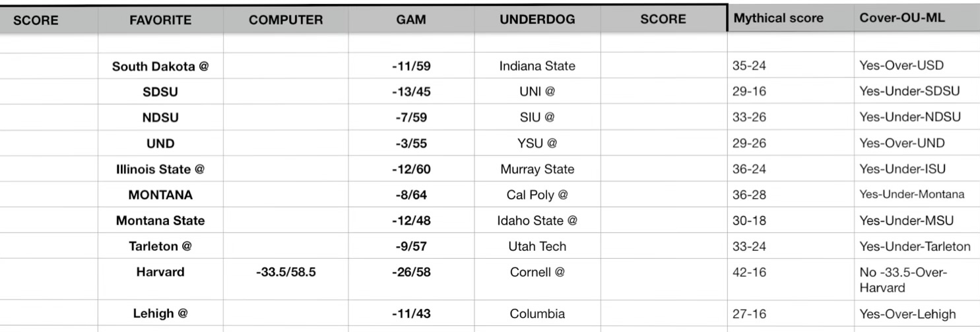Click the Lehigh @ favorite cell
Viewport: 980px width, 332px height.
[x=160, y=314]
